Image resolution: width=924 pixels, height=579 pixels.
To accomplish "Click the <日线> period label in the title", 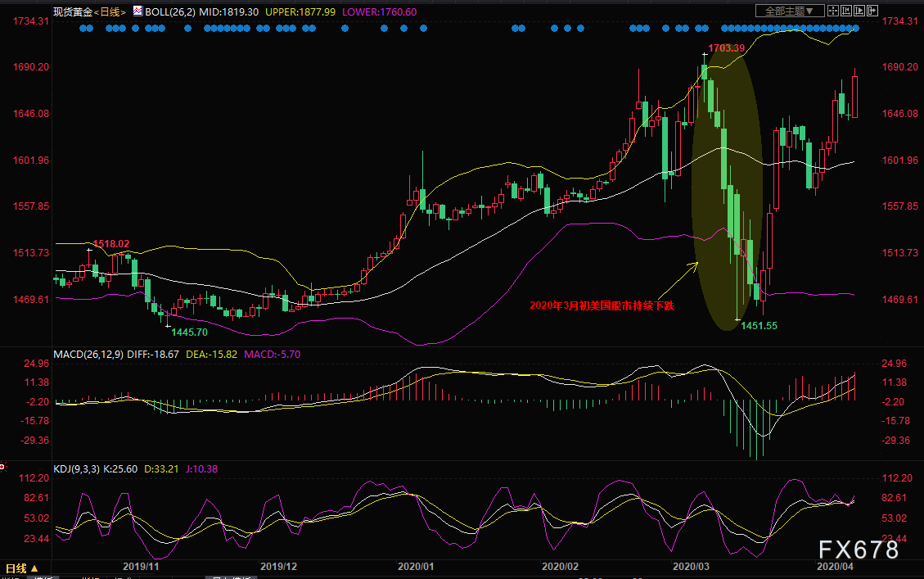I will (x=110, y=11).
